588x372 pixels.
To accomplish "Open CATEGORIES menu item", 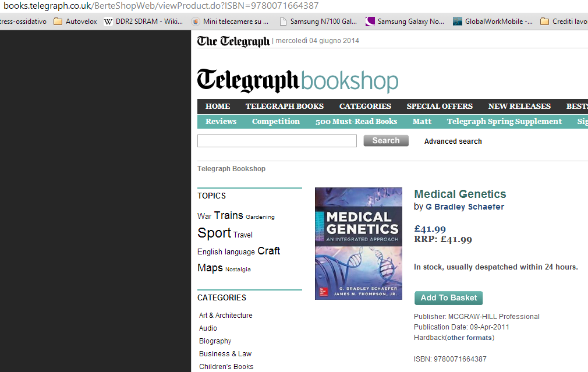I will coord(365,106).
